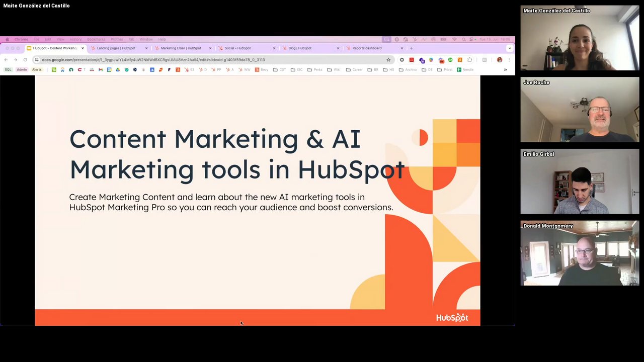
Task: Click the red extension icon in toolbar
Action: (412, 60)
